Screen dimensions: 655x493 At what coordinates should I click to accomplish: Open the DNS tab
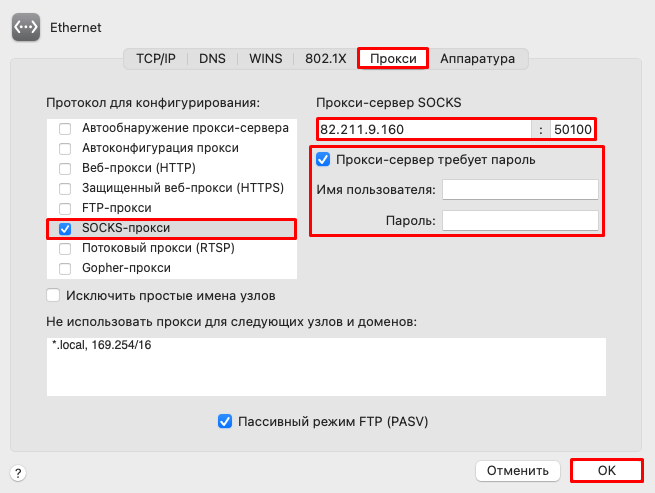click(x=212, y=58)
